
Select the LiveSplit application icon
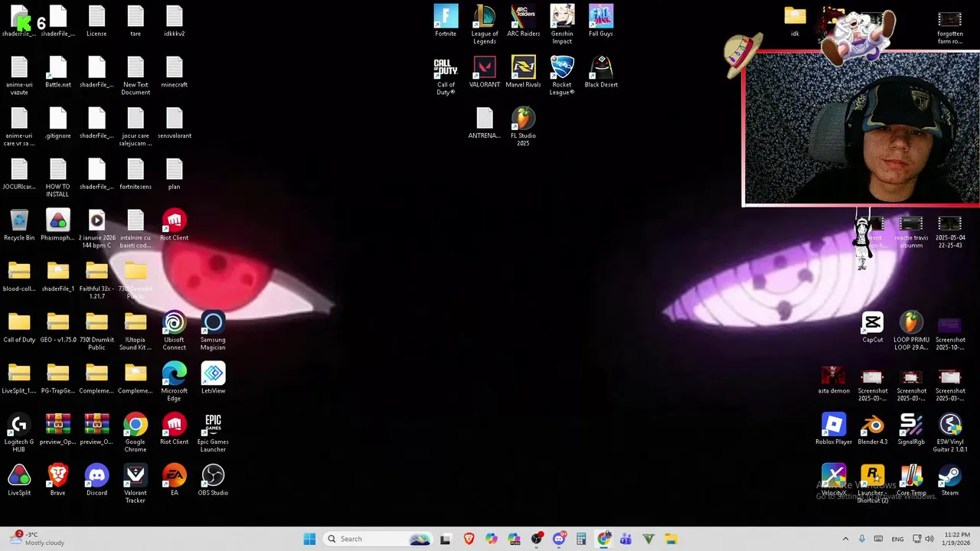coord(19,480)
